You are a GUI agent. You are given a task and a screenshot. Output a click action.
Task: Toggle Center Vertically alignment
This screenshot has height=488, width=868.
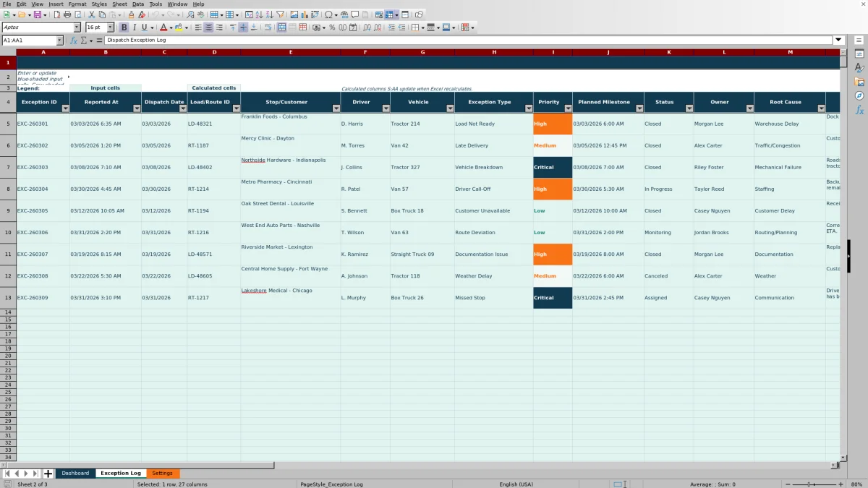(x=243, y=27)
